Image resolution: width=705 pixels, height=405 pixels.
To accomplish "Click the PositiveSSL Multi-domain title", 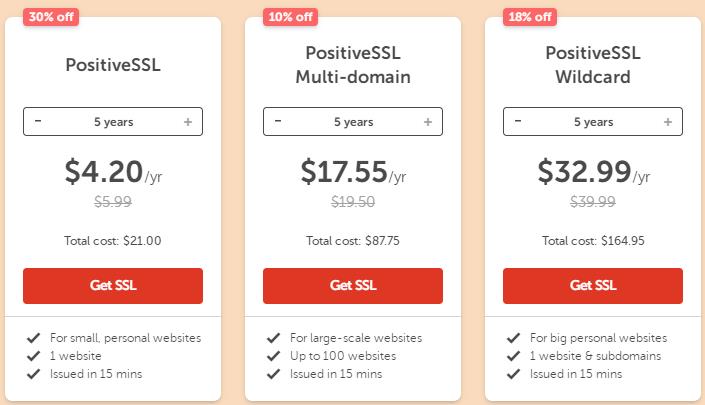I will [353, 66].
